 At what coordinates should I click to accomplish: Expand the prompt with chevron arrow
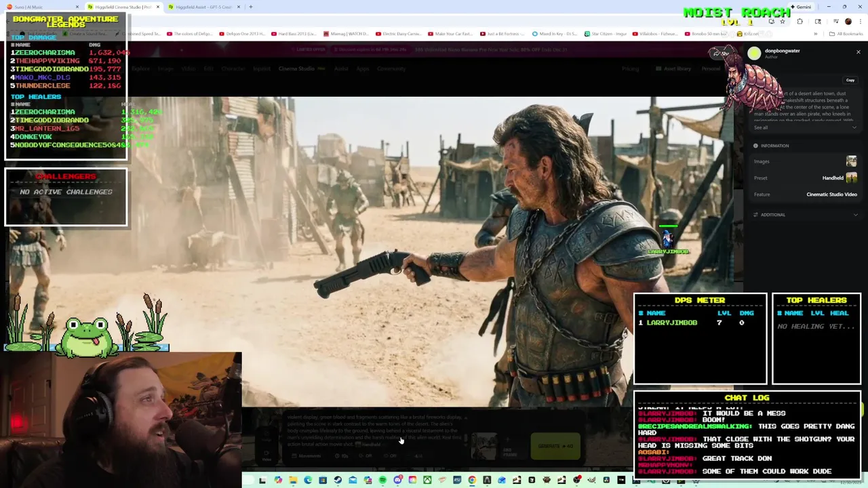coord(854,127)
